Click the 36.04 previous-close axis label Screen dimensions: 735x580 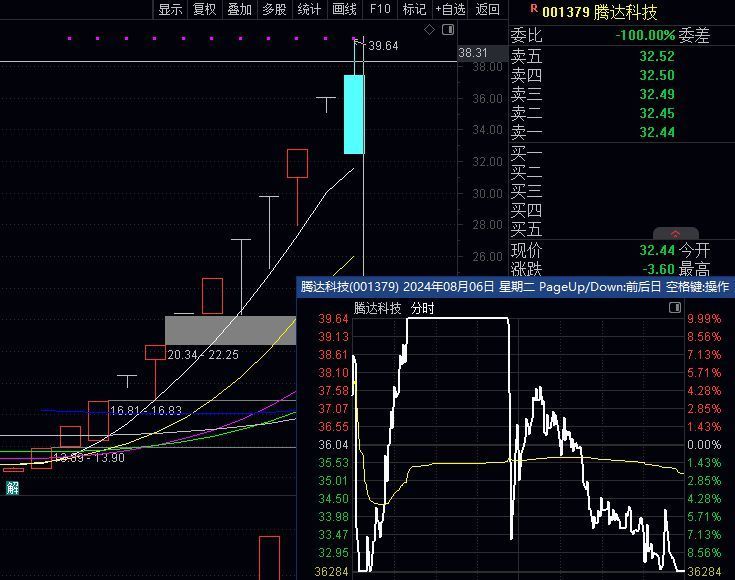(x=333, y=444)
